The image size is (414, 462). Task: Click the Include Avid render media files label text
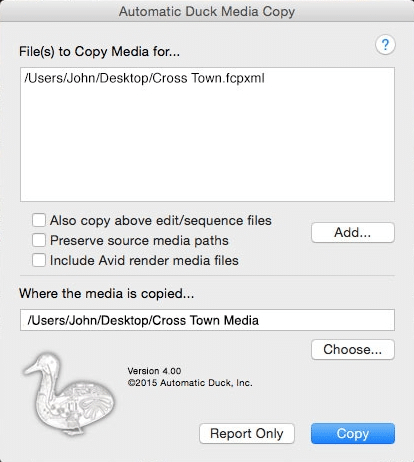pyautogui.click(x=144, y=260)
